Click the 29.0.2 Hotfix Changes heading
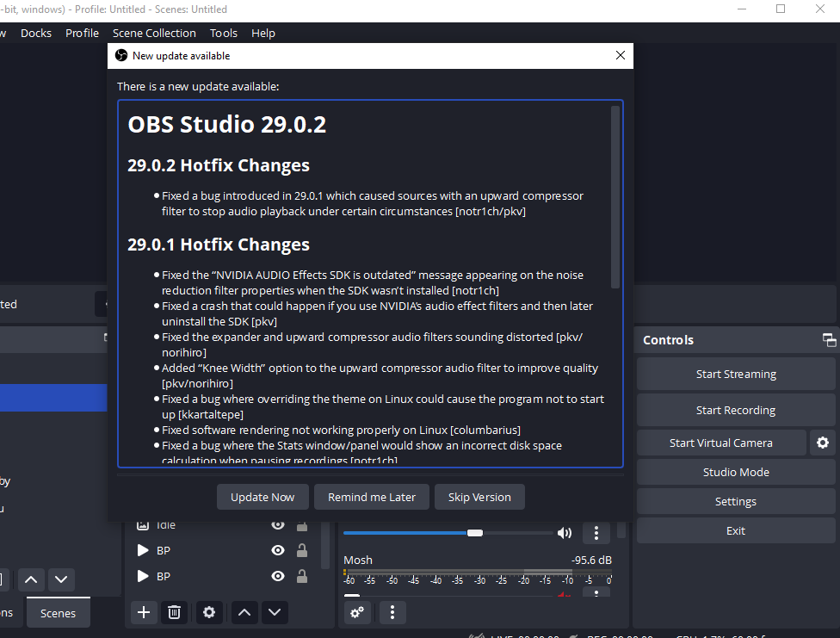The width and height of the screenshot is (840, 638). coord(219,165)
